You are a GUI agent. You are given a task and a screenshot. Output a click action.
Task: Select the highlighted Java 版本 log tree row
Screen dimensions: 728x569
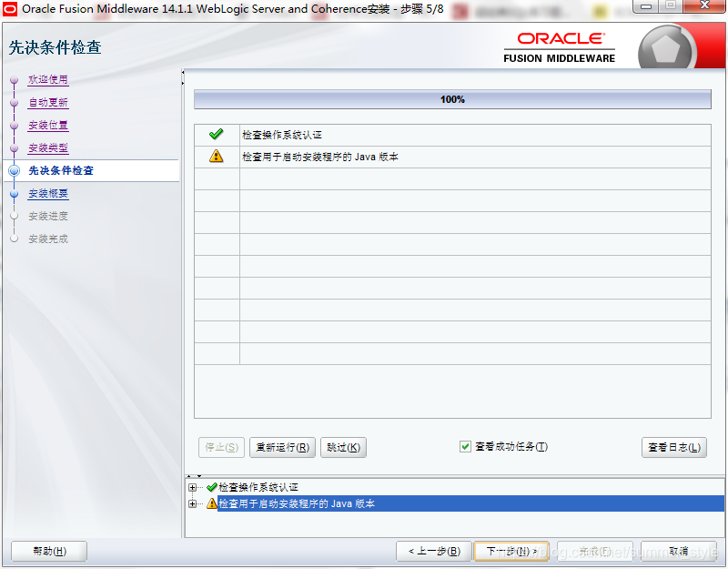point(470,503)
